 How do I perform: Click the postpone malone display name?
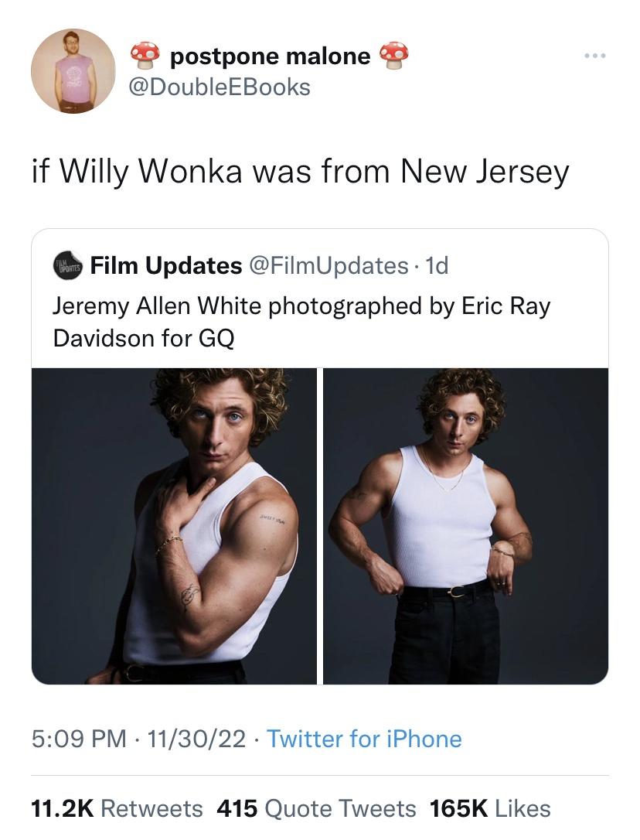click(269, 56)
